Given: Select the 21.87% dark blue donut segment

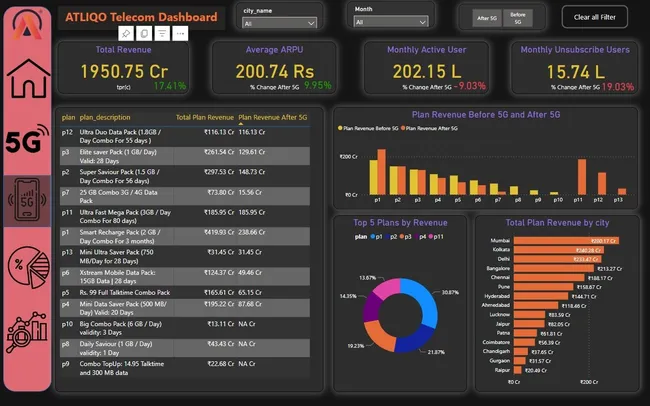Looking at the screenshot, I should (x=415, y=340).
